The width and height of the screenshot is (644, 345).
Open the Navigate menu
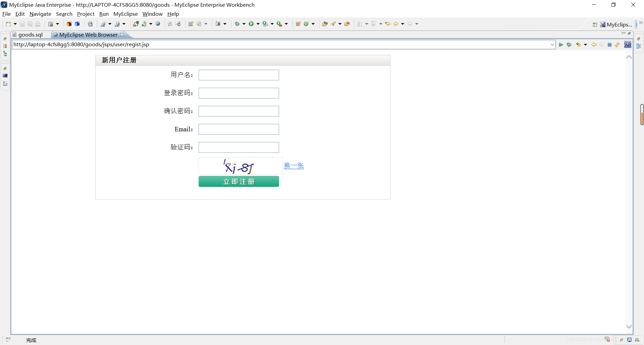pyautogui.click(x=40, y=14)
